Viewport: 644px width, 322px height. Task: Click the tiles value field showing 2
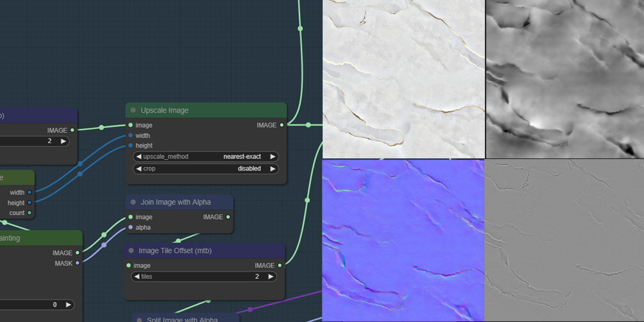[204, 276]
